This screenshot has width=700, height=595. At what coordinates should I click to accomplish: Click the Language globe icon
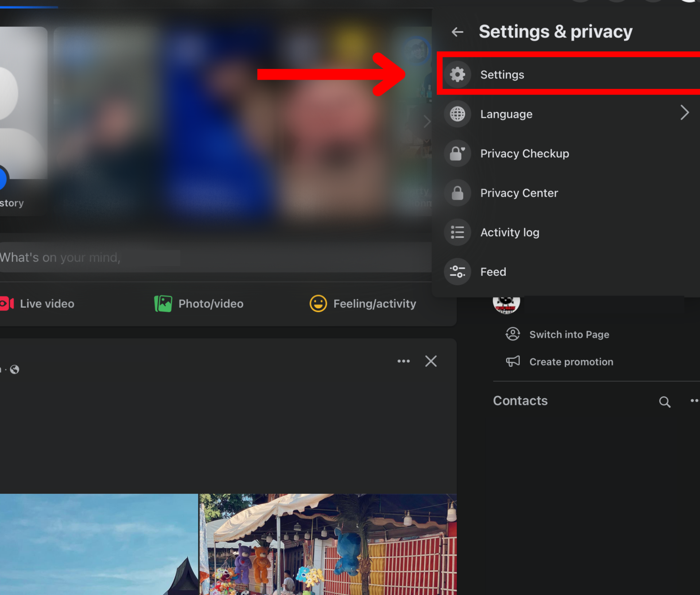click(457, 114)
